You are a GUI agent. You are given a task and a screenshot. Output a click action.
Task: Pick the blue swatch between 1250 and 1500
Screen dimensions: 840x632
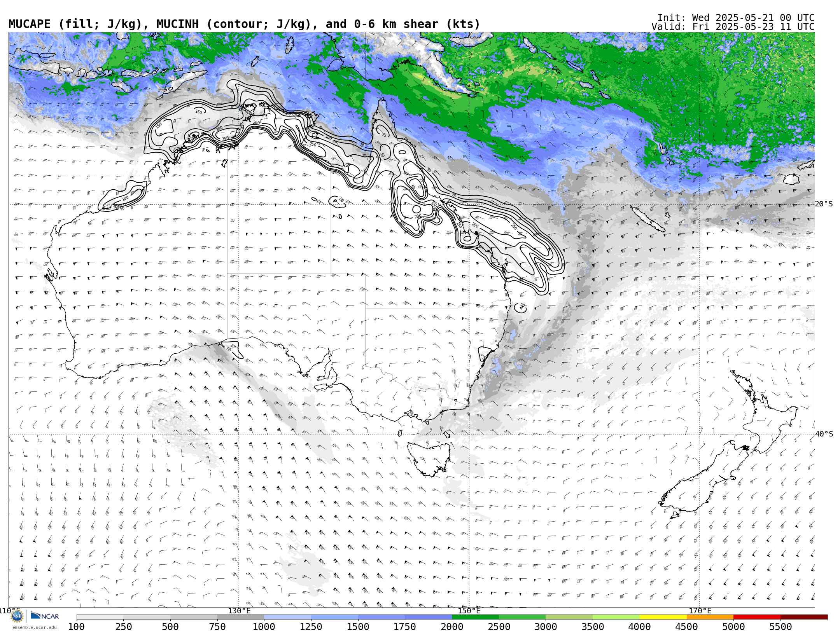pos(334,617)
